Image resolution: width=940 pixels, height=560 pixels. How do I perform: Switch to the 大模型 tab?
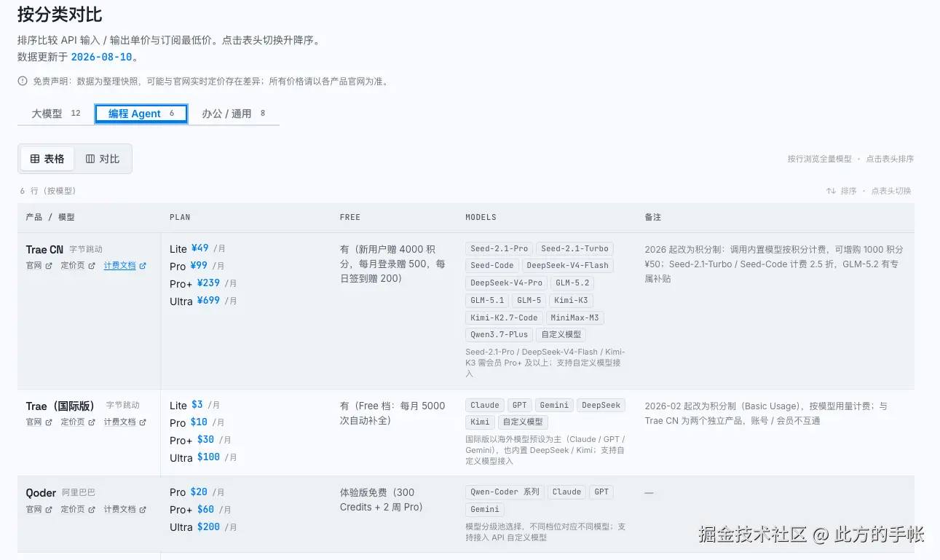(56, 114)
